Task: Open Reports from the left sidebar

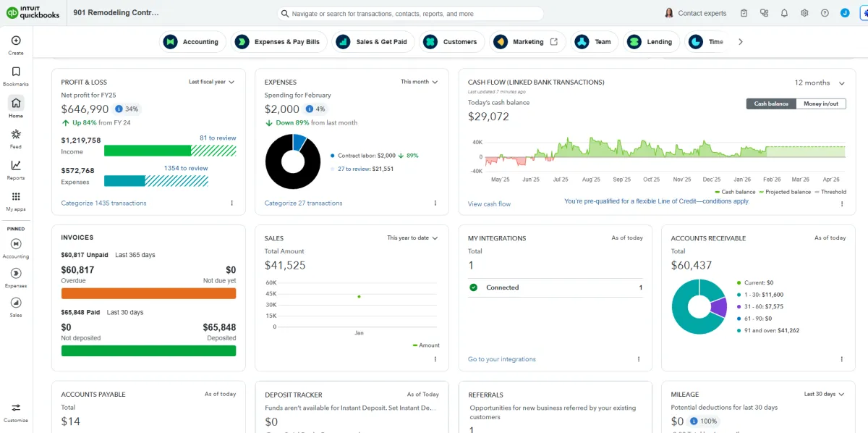Action: point(16,166)
